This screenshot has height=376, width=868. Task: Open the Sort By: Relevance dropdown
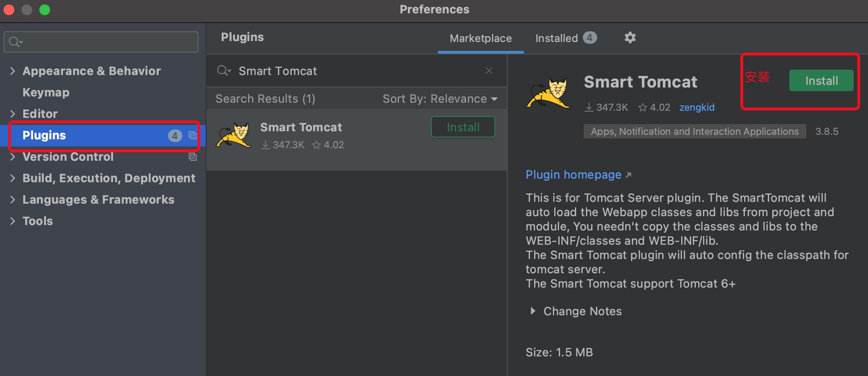tap(440, 99)
